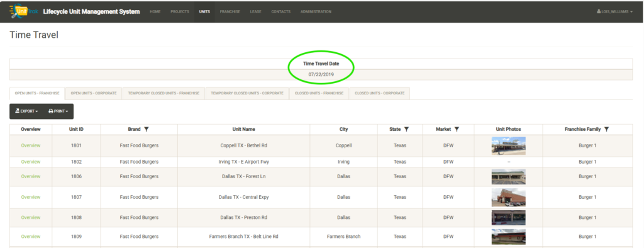
Task: Click the Unit ID column header
Action: tap(76, 129)
